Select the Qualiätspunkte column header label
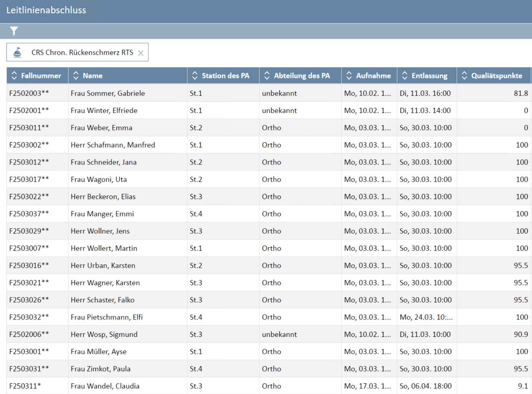 coord(496,76)
